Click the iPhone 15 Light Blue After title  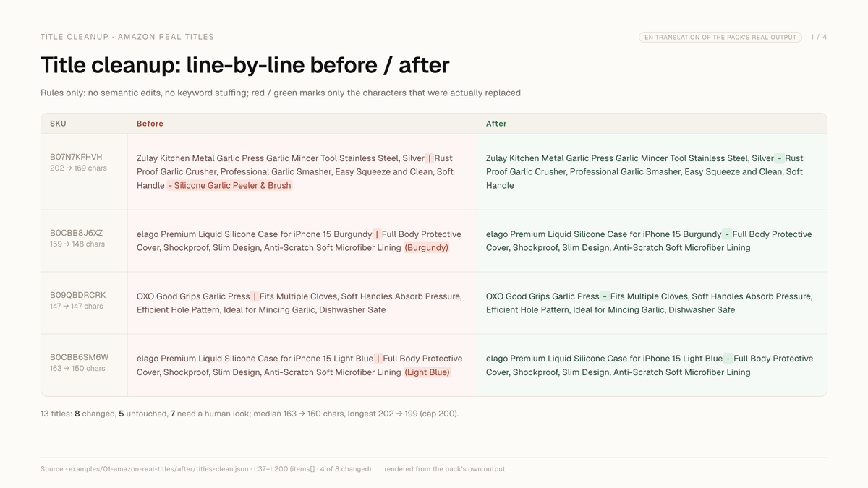coord(650,365)
